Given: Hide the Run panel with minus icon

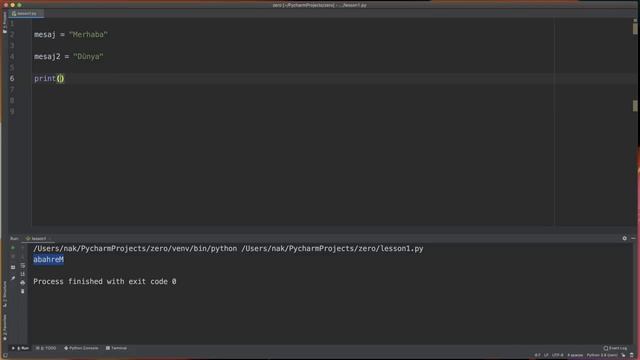Looking at the screenshot, I should 633,238.
